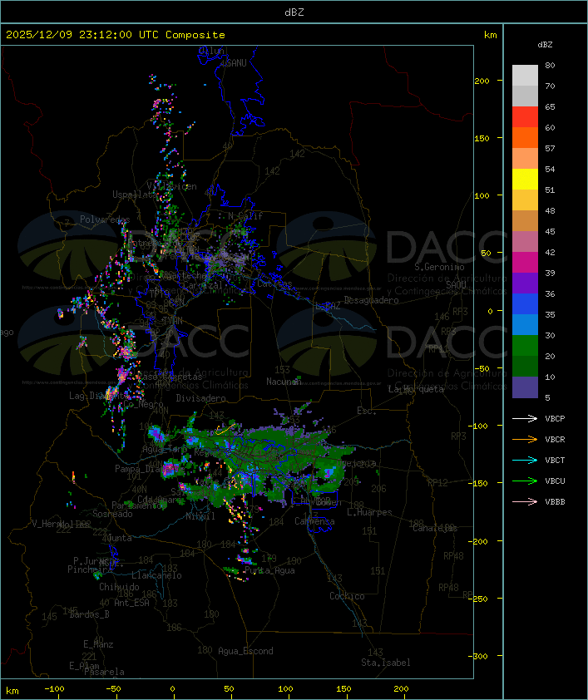The width and height of the screenshot is (588, 700).
Task: Click the E_Manz map label
Action: tap(98, 644)
